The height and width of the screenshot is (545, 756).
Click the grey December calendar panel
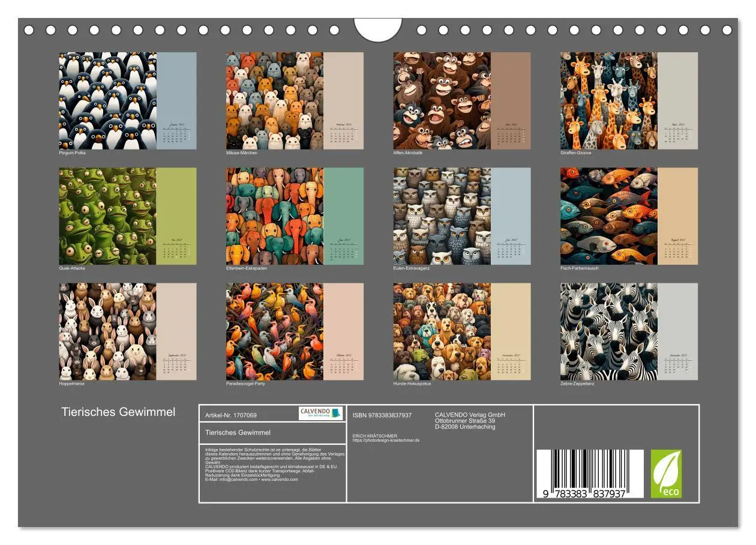tap(678, 331)
